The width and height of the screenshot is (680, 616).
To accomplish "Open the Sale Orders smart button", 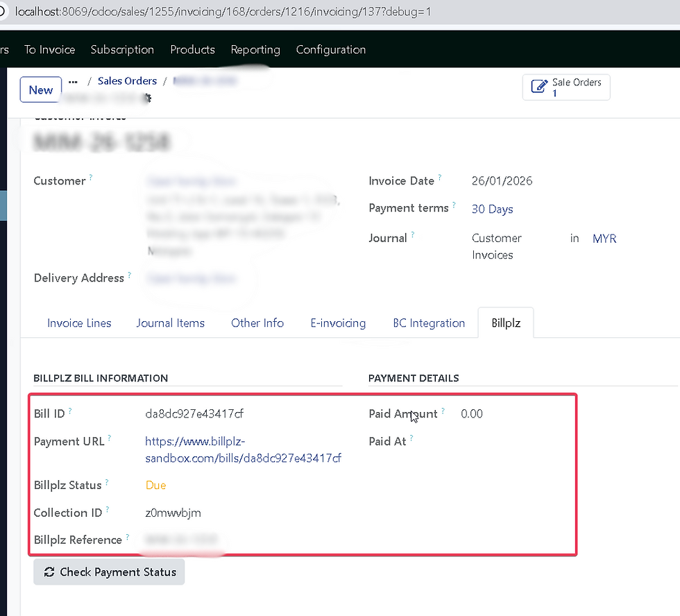I will (x=566, y=87).
